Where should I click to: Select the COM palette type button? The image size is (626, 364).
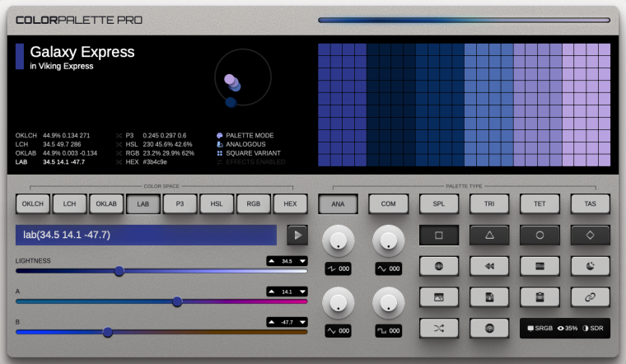pyautogui.click(x=389, y=203)
